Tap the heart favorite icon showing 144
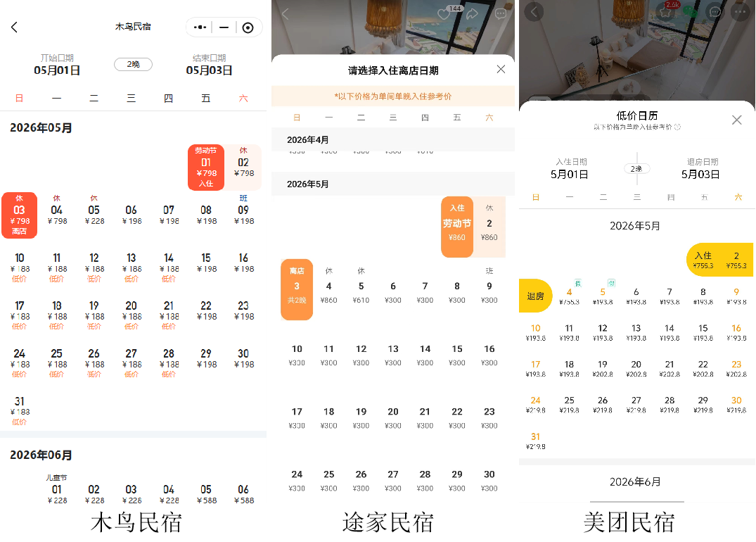756x542 pixels. point(444,14)
